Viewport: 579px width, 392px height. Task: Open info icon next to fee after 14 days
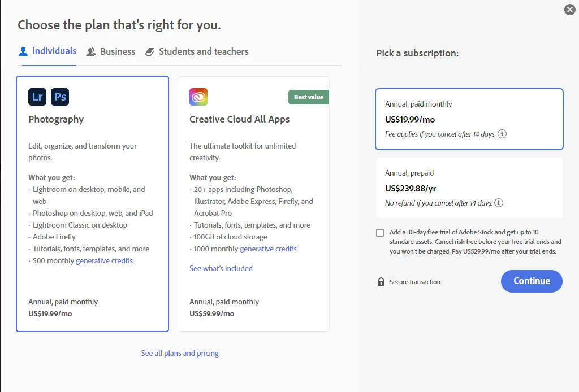502,134
